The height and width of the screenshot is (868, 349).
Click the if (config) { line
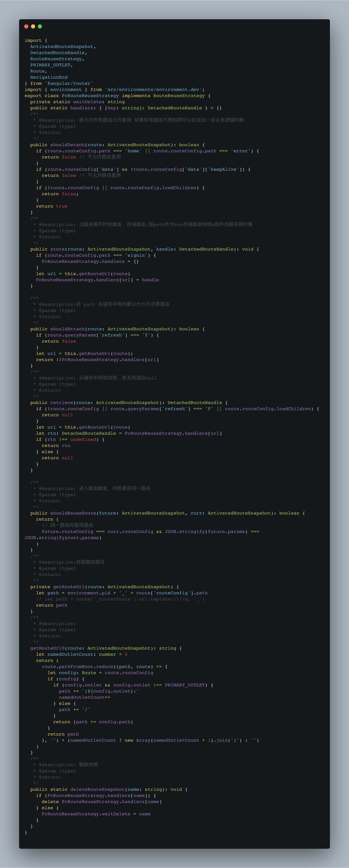[x=66, y=679]
